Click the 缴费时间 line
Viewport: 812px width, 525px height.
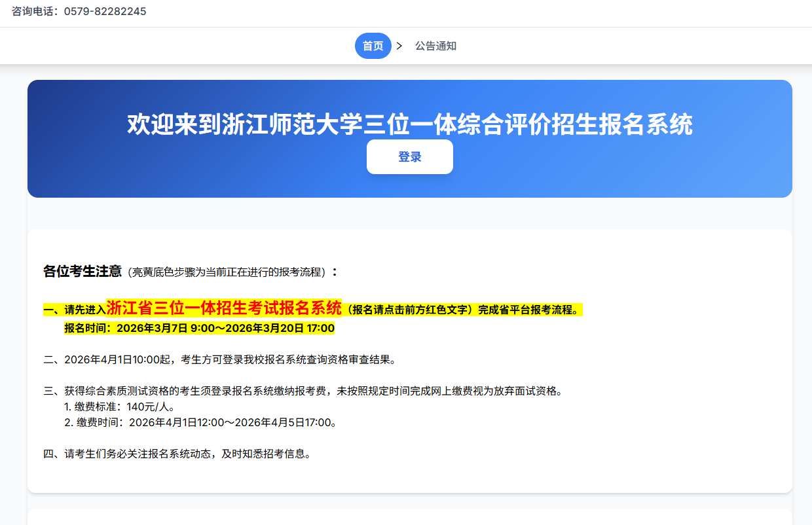(200, 422)
